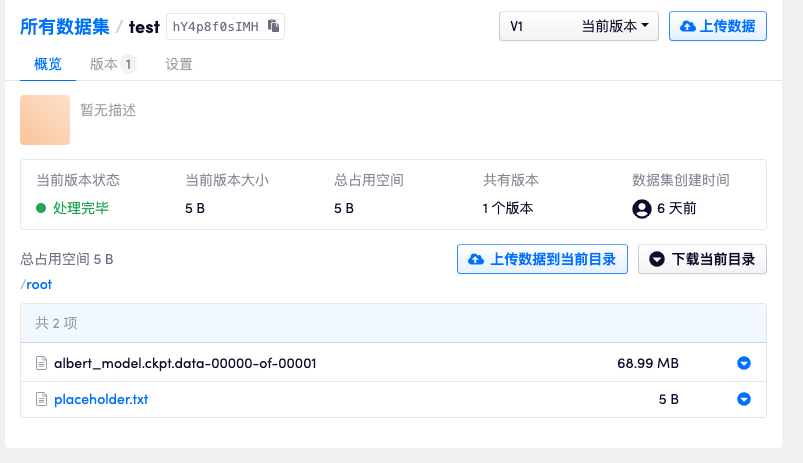Expand actions menu for albert_model.ckpt file
This screenshot has width=803, height=463.
tap(743, 363)
